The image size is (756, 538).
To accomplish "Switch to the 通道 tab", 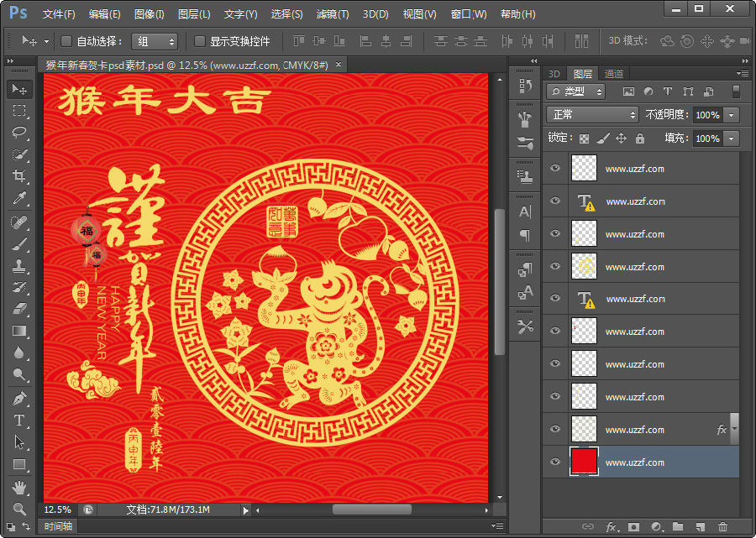I will pyautogui.click(x=613, y=73).
